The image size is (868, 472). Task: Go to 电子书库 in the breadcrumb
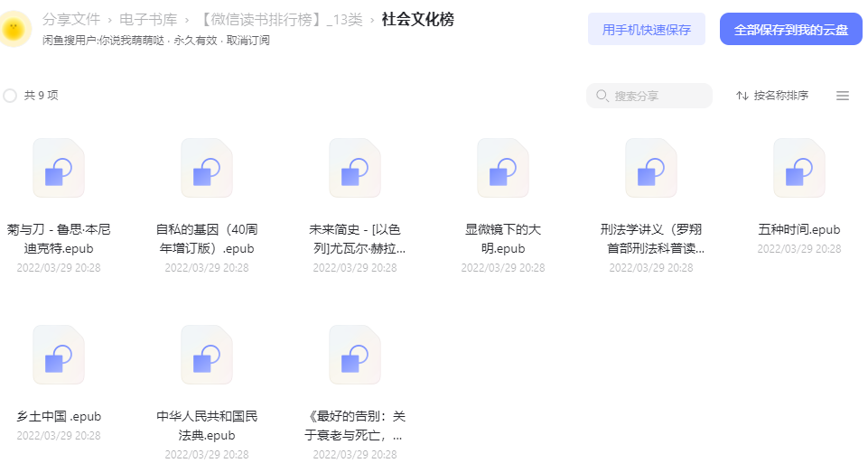pos(148,19)
